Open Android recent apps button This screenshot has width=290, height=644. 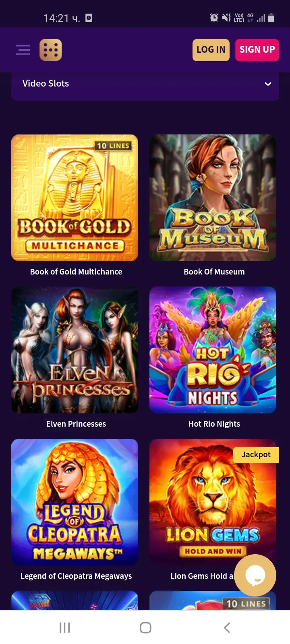(64, 627)
